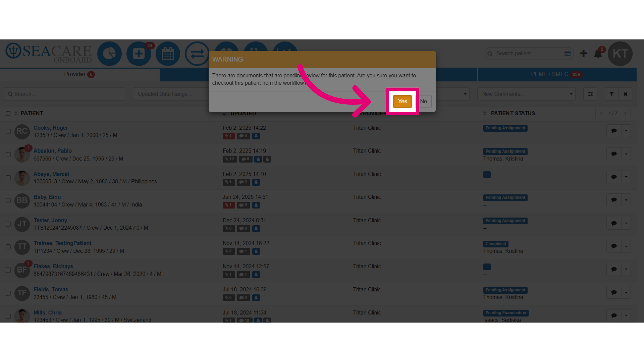Open comments for Baby, Binu row
The image size is (644, 362).
pos(614,200)
